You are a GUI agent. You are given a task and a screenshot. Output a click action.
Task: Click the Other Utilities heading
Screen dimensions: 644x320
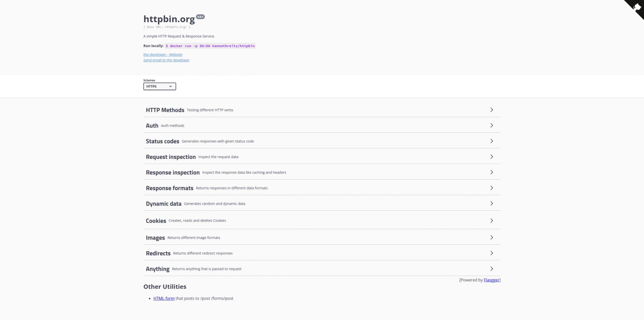(165, 286)
